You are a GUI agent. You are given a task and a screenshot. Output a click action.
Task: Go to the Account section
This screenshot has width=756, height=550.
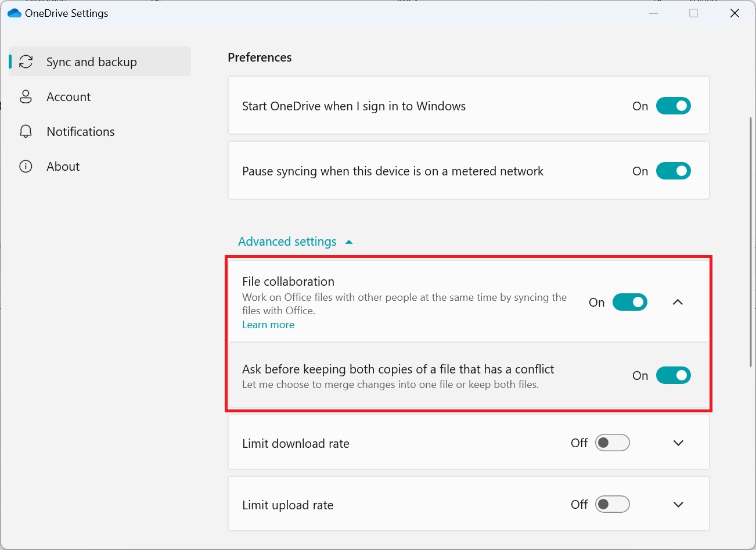100,96
